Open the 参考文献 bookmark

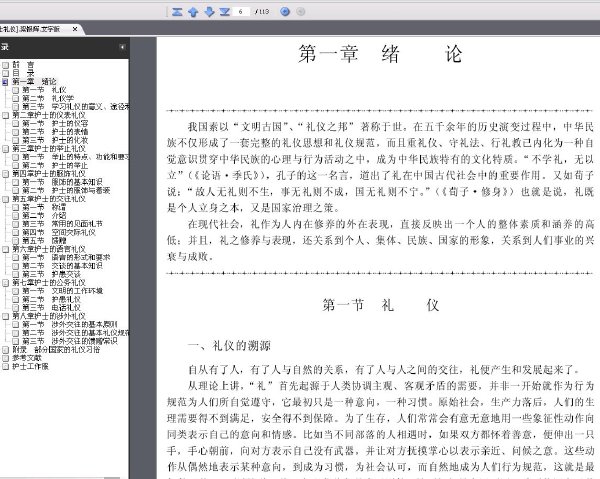coord(27,358)
